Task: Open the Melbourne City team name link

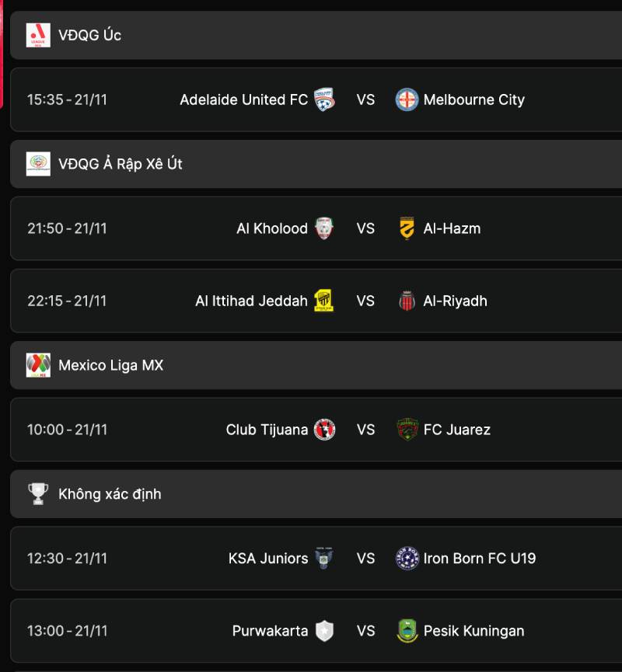Action: click(x=473, y=99)
